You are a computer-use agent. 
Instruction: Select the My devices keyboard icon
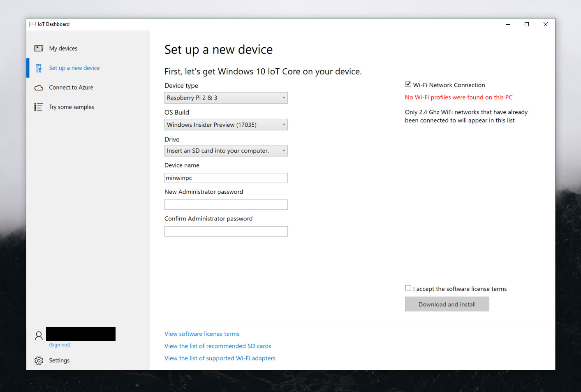39,48
